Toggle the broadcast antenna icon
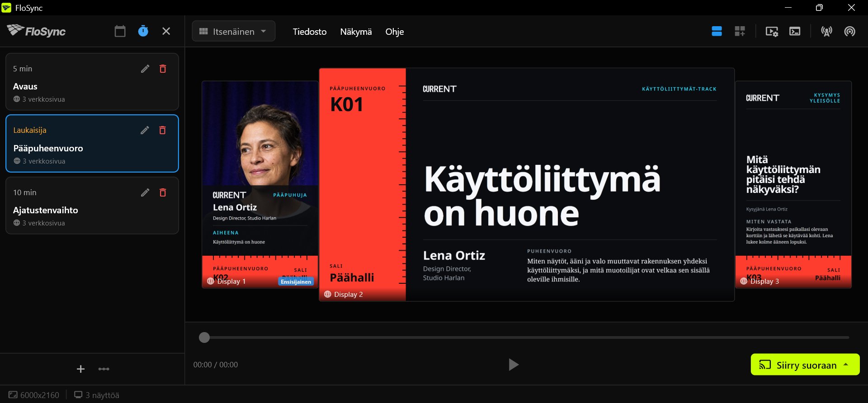The image size is (868, 403). (826, 31)
